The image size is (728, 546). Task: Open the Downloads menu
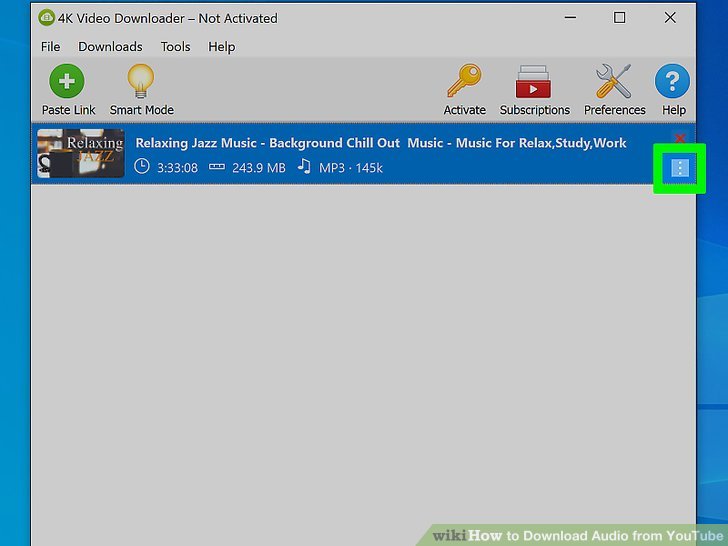[110, 47]
